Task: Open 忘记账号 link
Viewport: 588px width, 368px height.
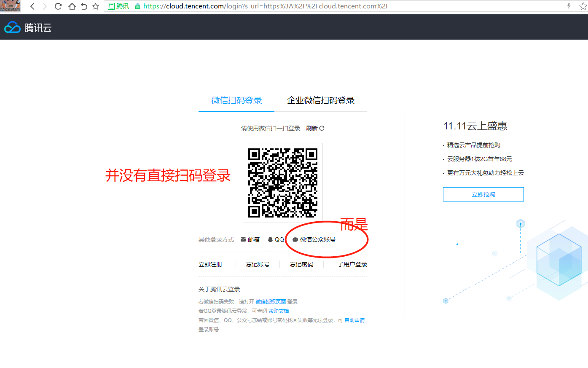Action: coord(258,264)
